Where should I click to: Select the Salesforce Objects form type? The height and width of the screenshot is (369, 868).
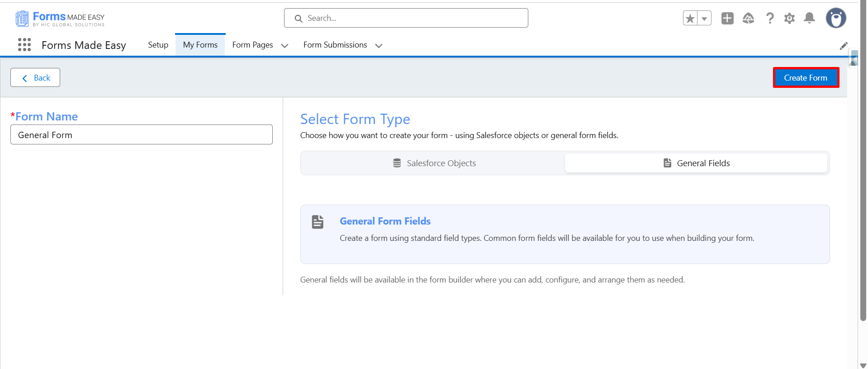[434, 163]
